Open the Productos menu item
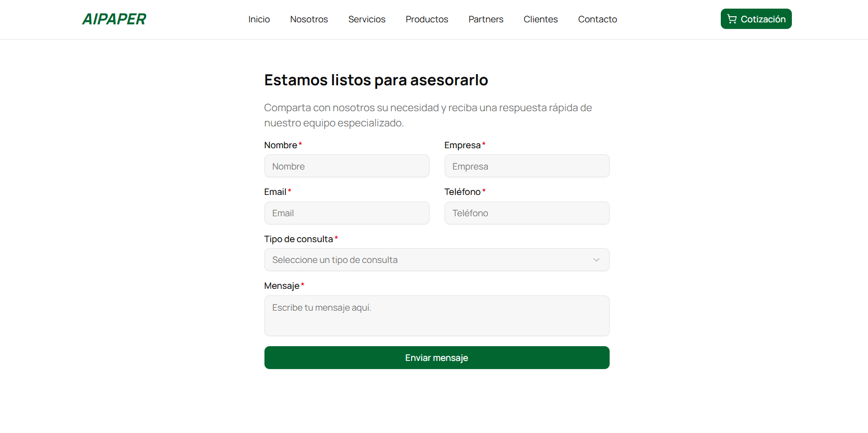This screenshot has height=433, width=868. pyautogui.click(x=426, y=19)
